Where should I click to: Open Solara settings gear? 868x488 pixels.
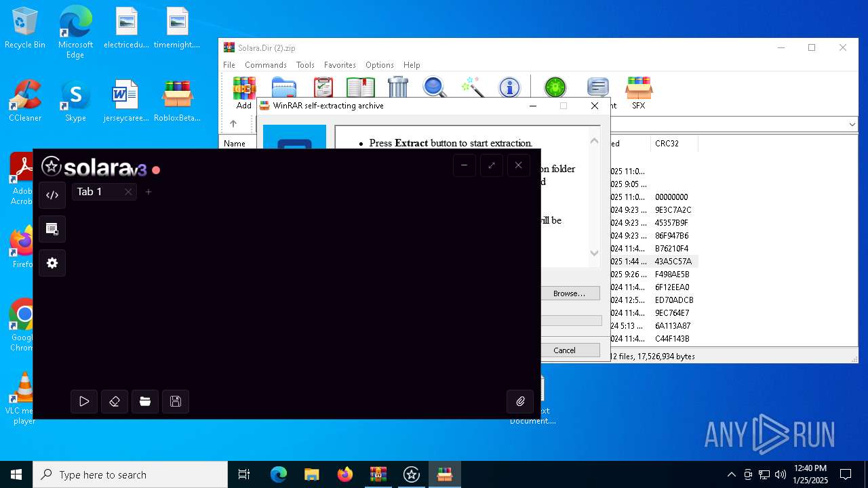pyautogui.click(x=52, y=263)
